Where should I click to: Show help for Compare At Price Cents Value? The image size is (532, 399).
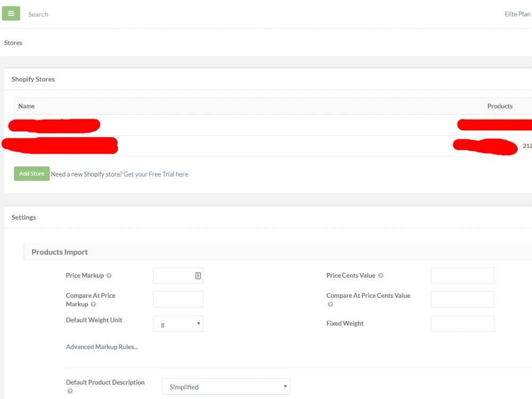pyautogui.click(x=330, y=304)
